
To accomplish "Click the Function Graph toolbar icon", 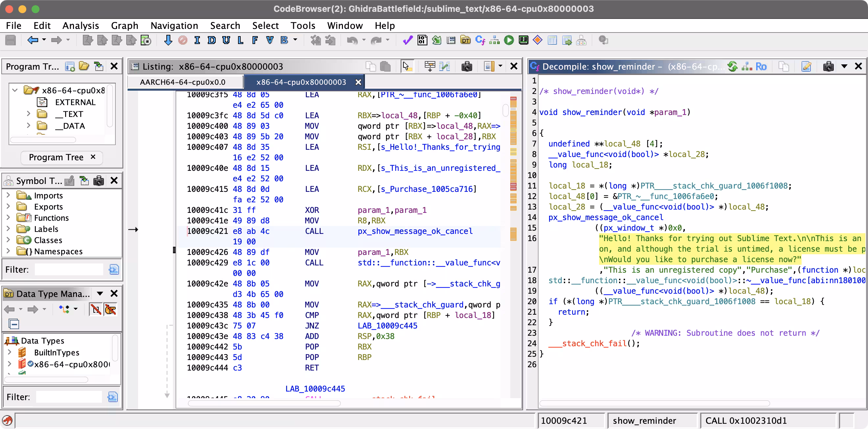I will 494,40.
